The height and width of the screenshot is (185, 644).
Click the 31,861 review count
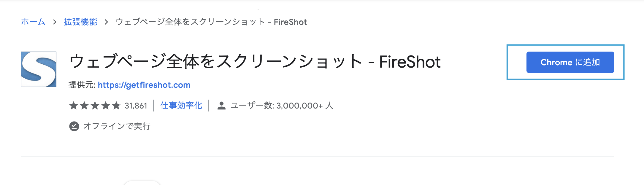pyautogui.click(x=136, y=106)
